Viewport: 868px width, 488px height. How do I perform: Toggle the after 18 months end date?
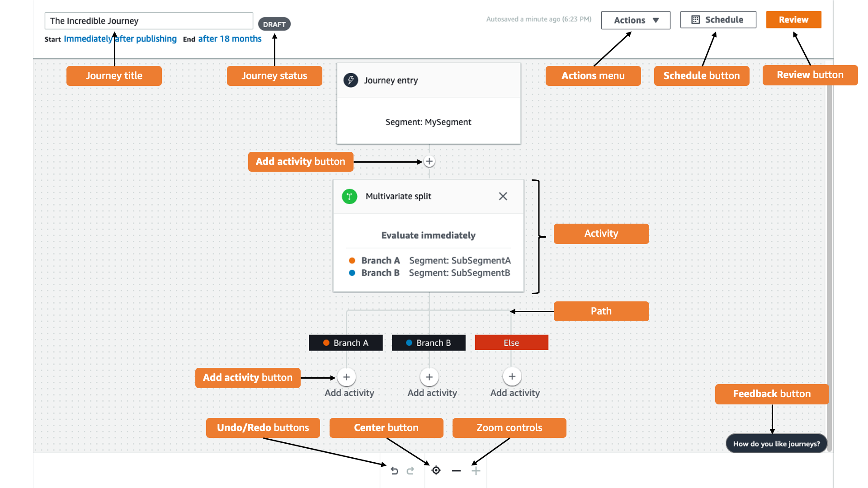(x=230, y=39)
